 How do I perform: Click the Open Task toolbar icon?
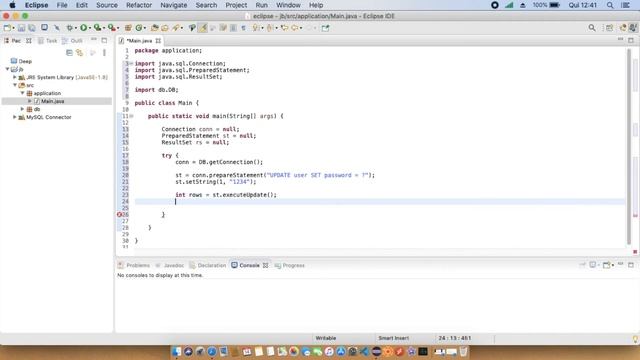click(x=164, y=28)
